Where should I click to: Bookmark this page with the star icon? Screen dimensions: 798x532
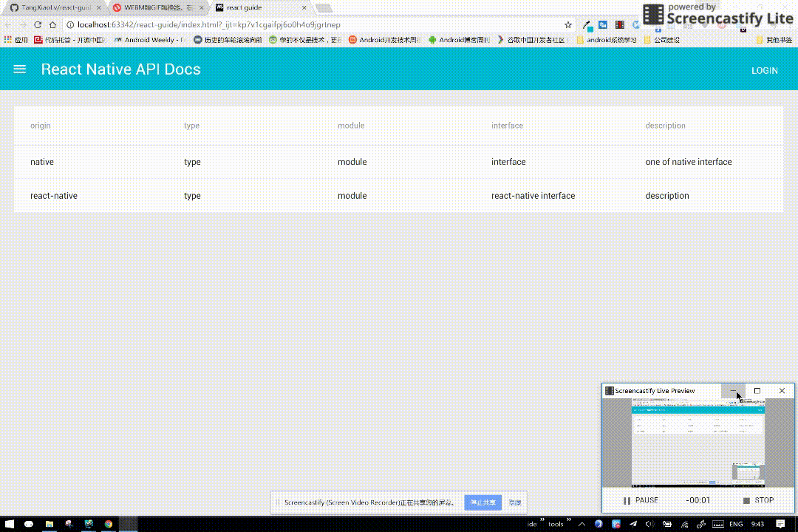(x=568, y=24)
